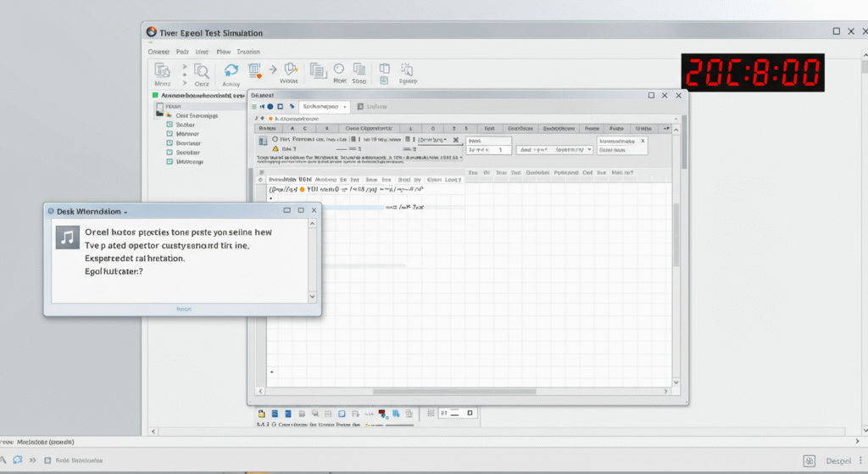The image size is (868, 474).
Task: Click the music note icon in dialog
Action: (68, 237)
